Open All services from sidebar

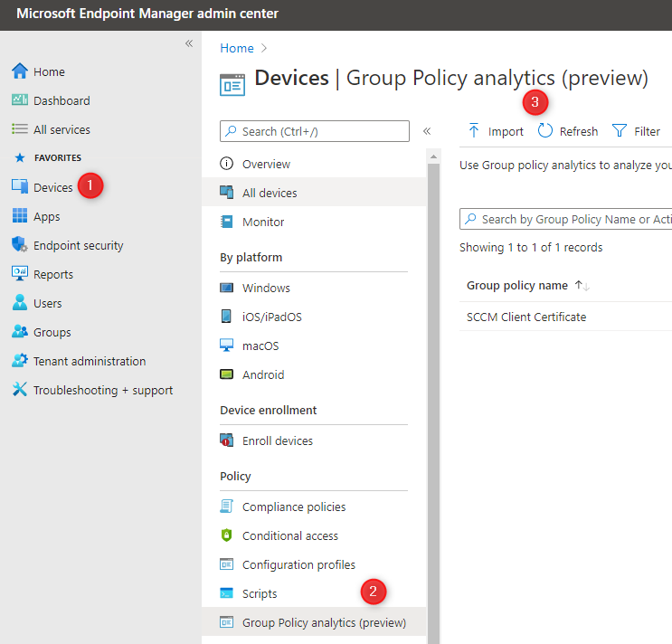coord(62,129)
